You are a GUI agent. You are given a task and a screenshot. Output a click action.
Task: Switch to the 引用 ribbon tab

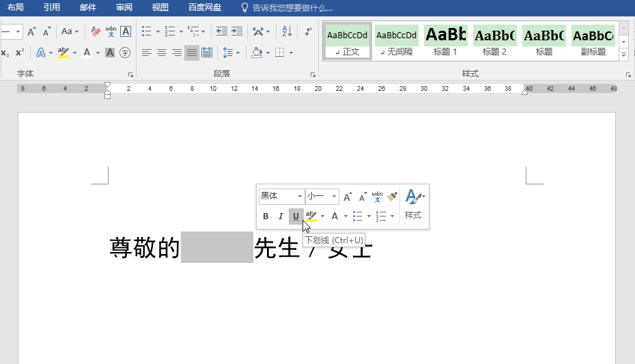[51, 8]
